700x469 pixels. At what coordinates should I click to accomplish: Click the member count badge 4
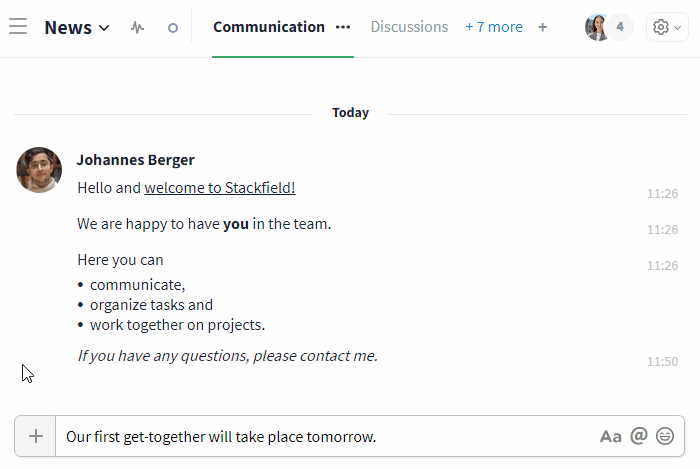pos(620,27)
